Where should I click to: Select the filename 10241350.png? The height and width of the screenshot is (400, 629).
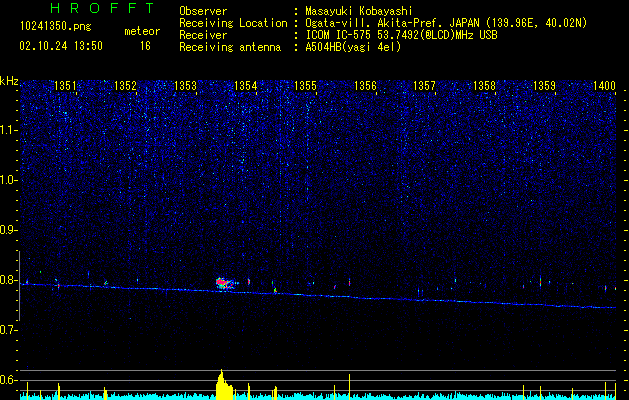56,26
